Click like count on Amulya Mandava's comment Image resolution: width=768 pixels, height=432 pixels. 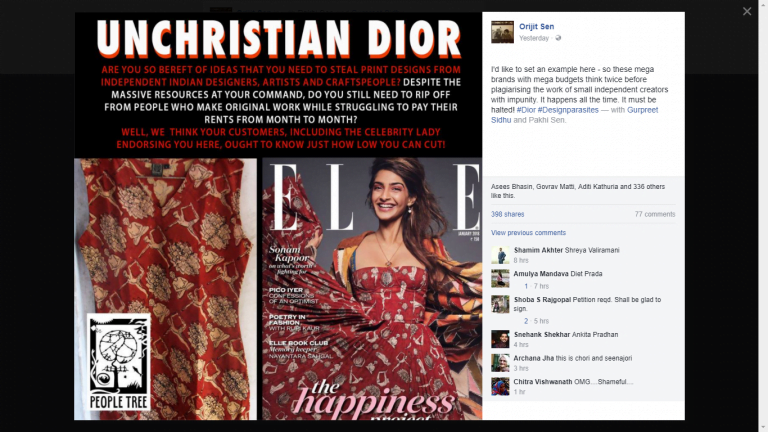click(526, 286)
